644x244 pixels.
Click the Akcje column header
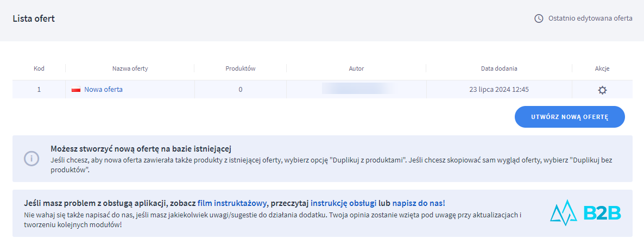(x=602, y=68)
